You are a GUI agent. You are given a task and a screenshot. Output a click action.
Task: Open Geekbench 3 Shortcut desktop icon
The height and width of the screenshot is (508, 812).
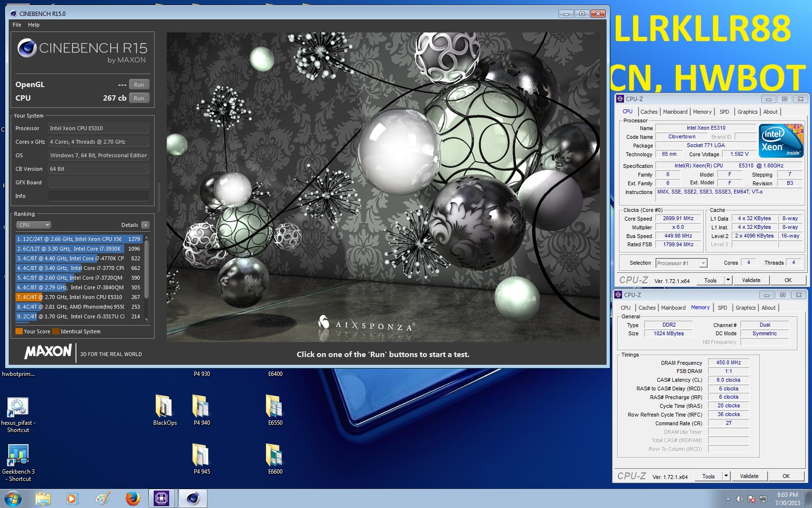(x=18, y=463)
